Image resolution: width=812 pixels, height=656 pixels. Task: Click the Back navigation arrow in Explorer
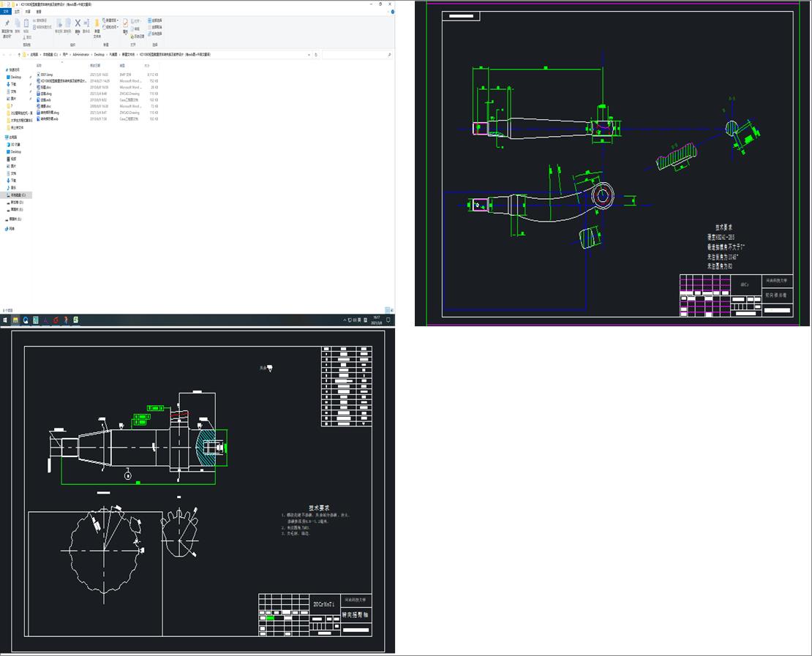(x=4, y=54)
